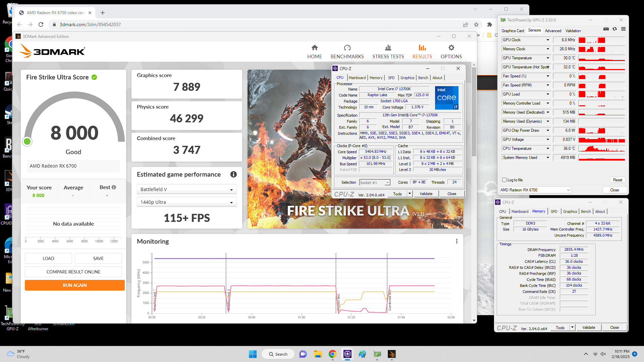Open Graphics tab in lower CPU-Z window
This screenshot has height=362, width=644.
click(x=570, y=212)
